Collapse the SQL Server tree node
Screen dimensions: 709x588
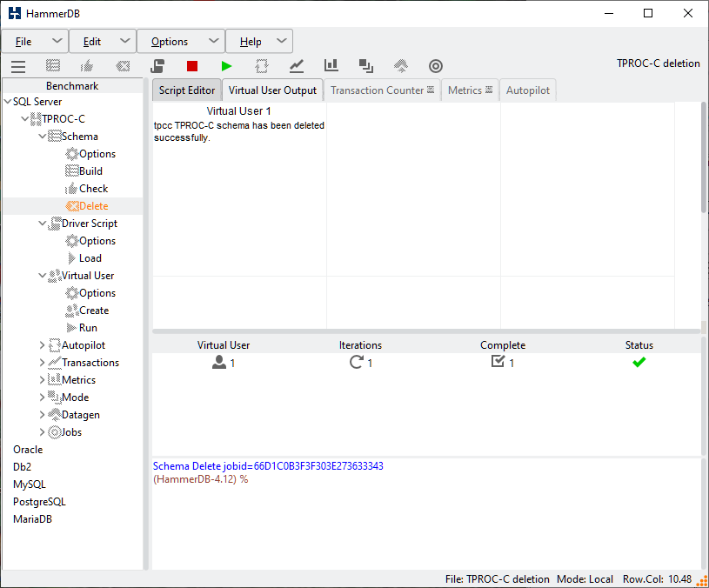click(8, 101)
